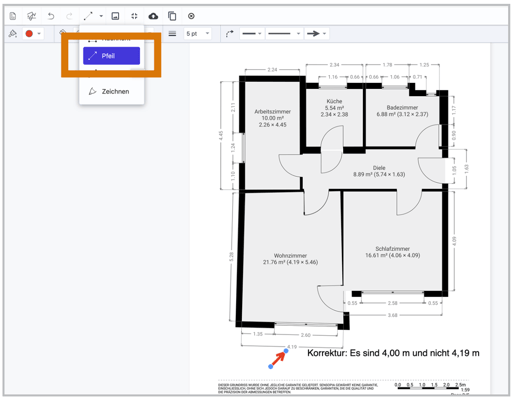This screenshot has height=400, width=512.
Task: Open the red color swatch picker
Action: pos(33,34)
